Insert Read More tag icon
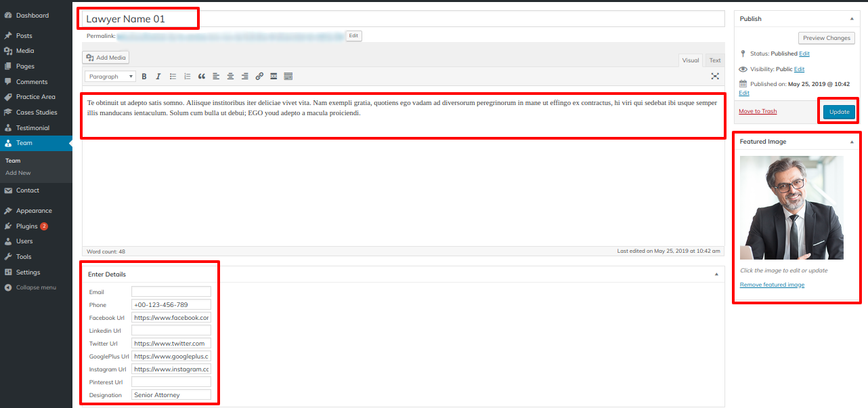This screenshot has height=408, width=868. tap(274, 77)
